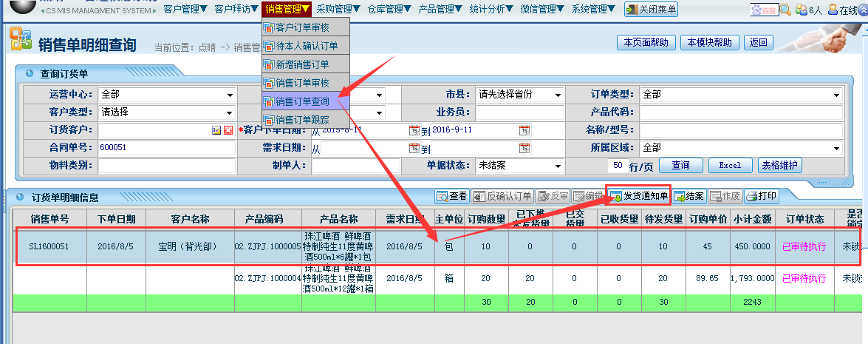
Task: Click the 结案 close-case button
Action: tap(688, 197)
